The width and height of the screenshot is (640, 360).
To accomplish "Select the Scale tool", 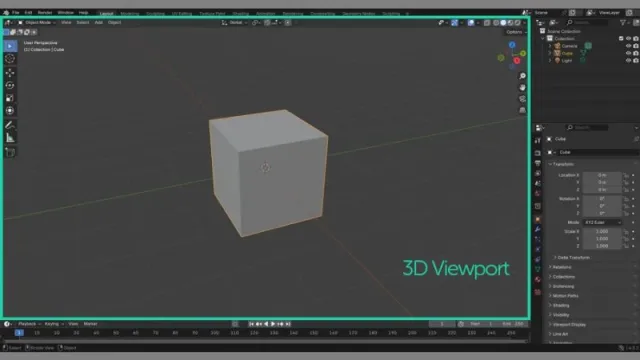I will point(10,98).
